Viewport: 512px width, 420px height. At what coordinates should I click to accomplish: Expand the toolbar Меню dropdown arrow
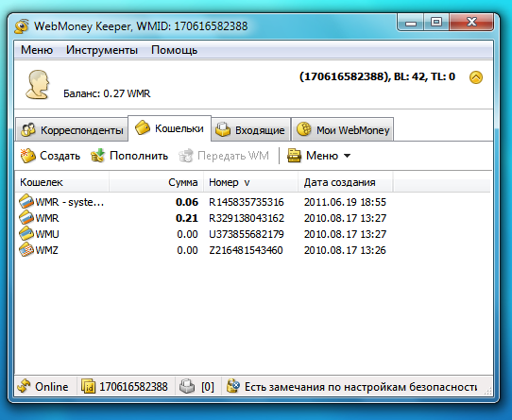coord(347,156)
